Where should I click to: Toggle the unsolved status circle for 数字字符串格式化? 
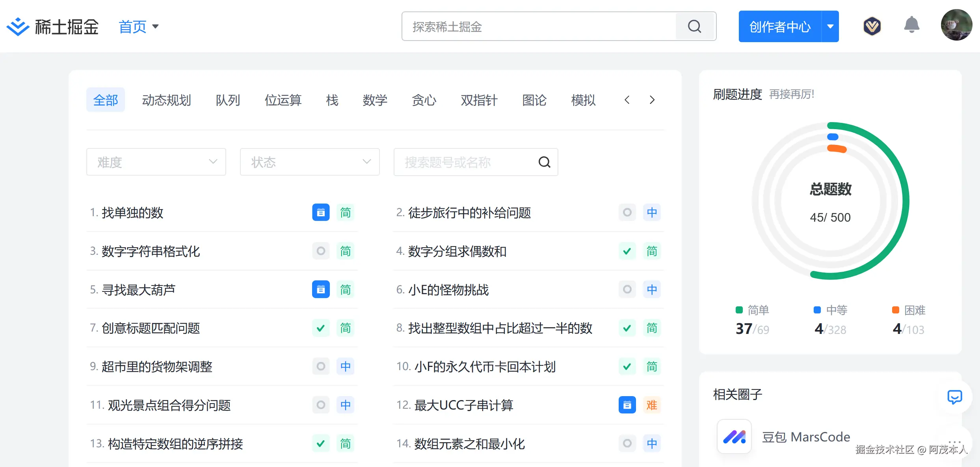[x=321, y=251]
